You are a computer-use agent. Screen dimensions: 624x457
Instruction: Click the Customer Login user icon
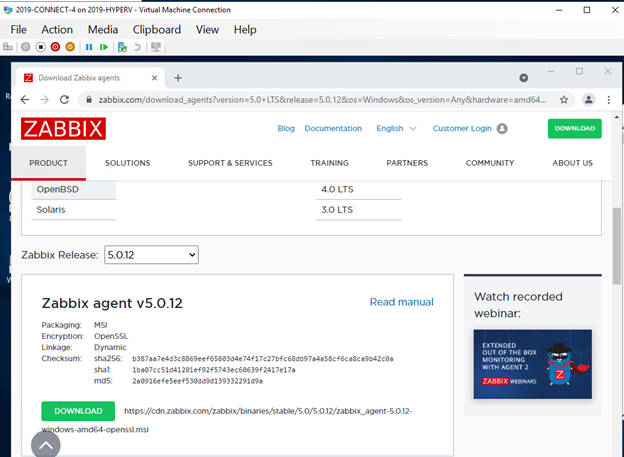[502, 129]
